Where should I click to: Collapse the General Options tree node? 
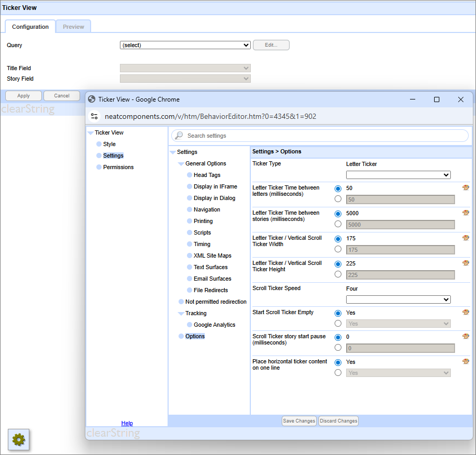pos(181,164)
